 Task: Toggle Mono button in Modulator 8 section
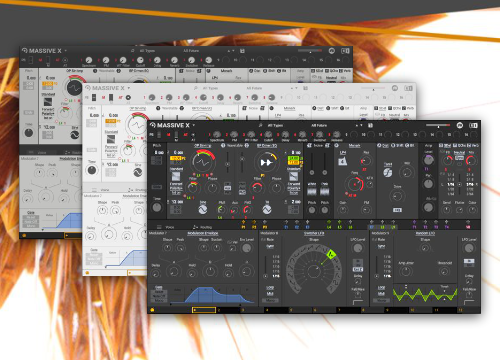pyautogui.click(x=270, y=300)
